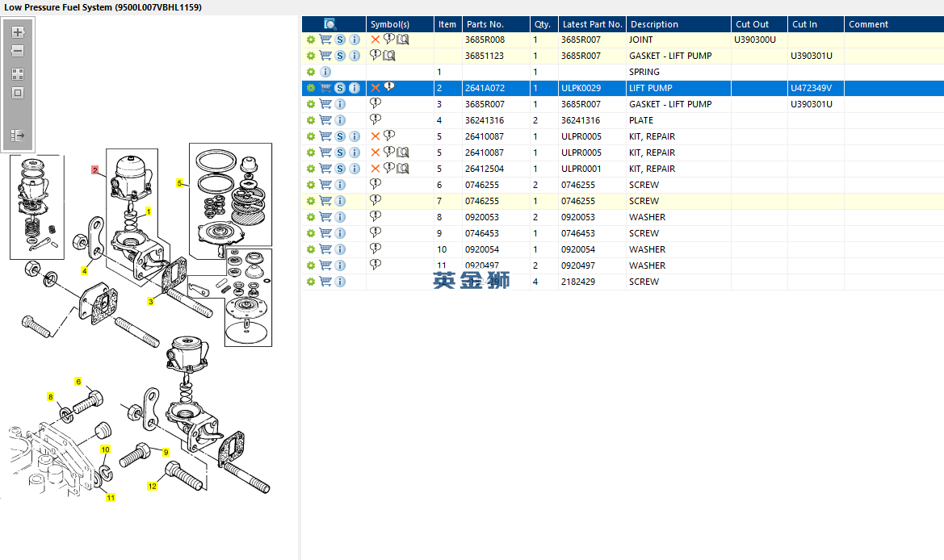944x560 pixels.
Task: Click latest part number 2182429
Action: (578, 282)
